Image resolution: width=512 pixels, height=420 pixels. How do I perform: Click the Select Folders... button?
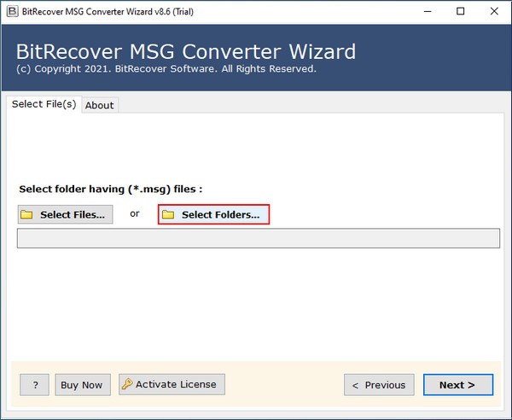[214, 214]
